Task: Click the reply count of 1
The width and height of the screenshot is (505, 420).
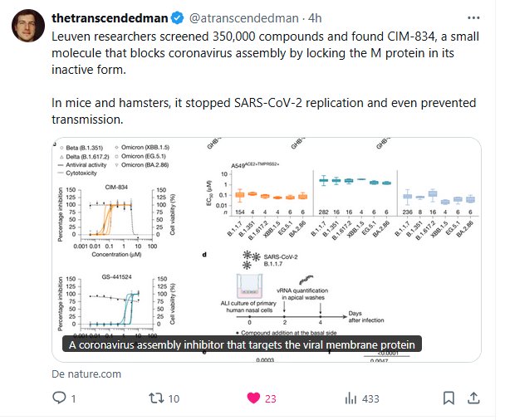Action: 74,399
